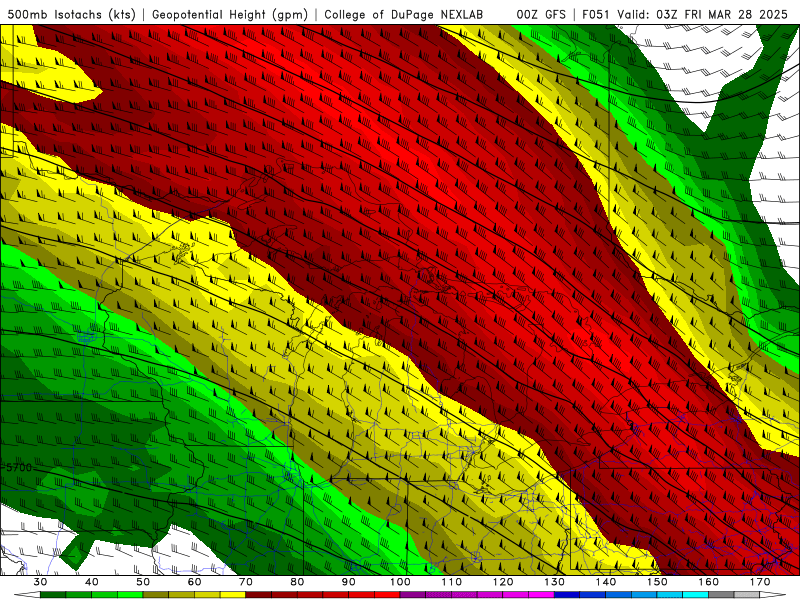The image size is (800, 600).
Task: Click the 140 value on the color scale
Action: (x=606, y=582)
